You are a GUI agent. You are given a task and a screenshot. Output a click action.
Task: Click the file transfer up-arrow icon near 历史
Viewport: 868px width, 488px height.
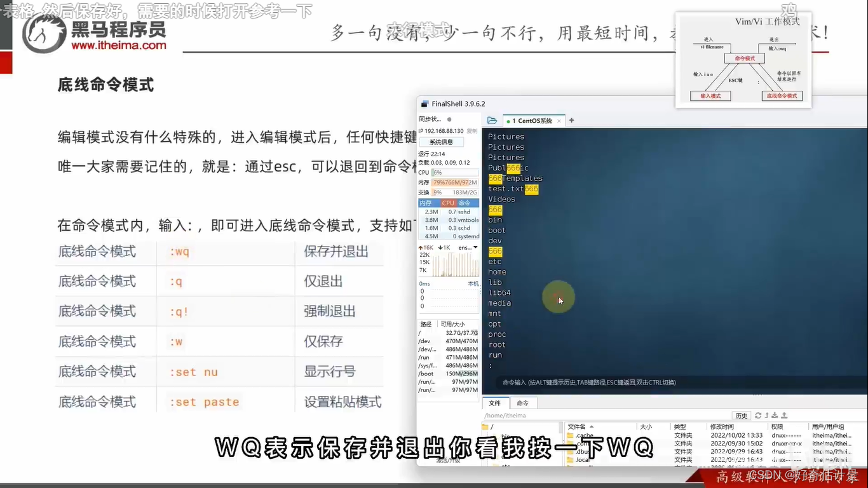(767, 416)
